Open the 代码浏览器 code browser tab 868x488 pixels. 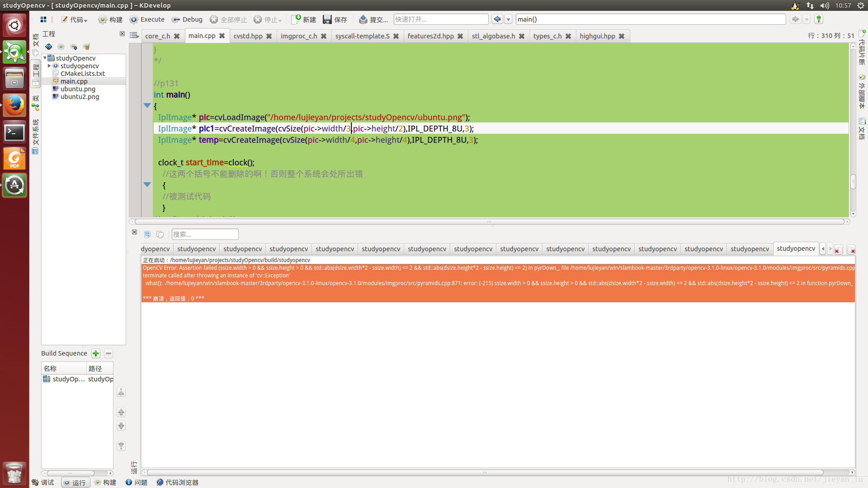177,483
